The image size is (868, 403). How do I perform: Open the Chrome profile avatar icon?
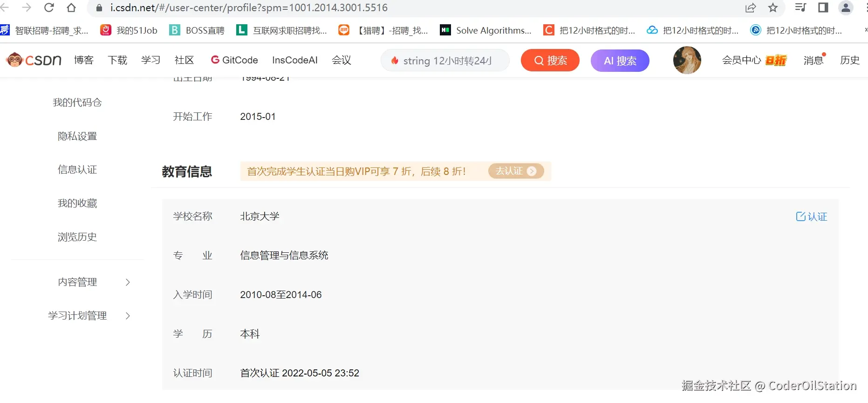(x=846, y=7)
